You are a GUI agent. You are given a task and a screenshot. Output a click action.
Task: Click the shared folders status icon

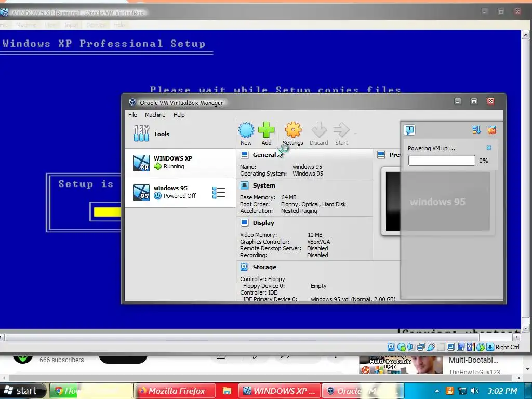pyautogui.click(x=441, y=347)
